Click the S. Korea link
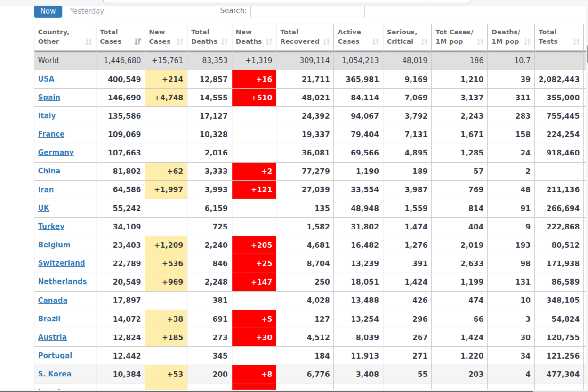Viewport: 588px width, 392px height. click(55, 374)
